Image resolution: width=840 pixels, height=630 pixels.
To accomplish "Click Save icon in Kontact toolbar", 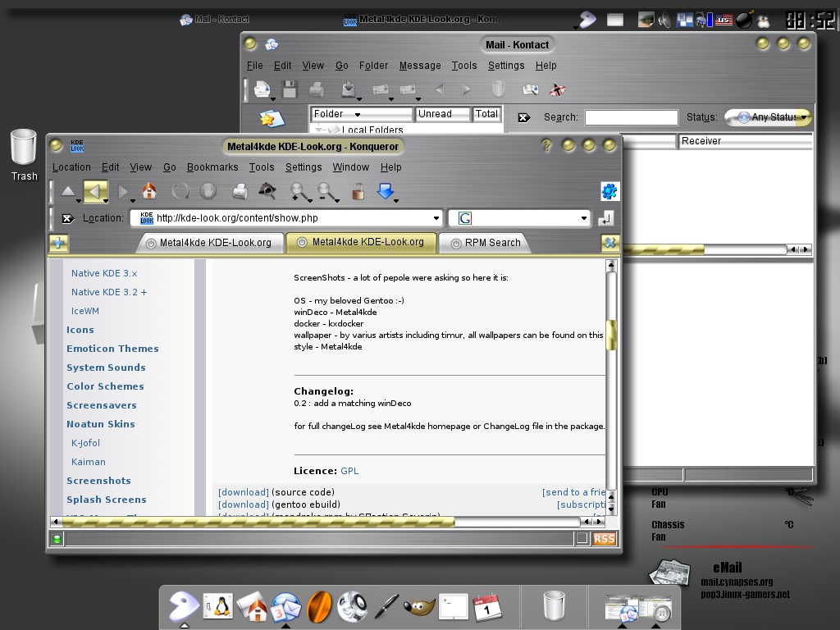I will 290,89.
